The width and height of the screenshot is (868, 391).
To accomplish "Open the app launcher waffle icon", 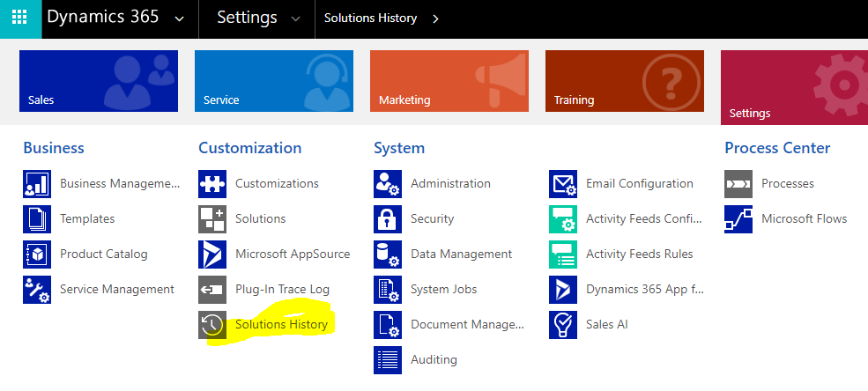I will tap(19, 18).
